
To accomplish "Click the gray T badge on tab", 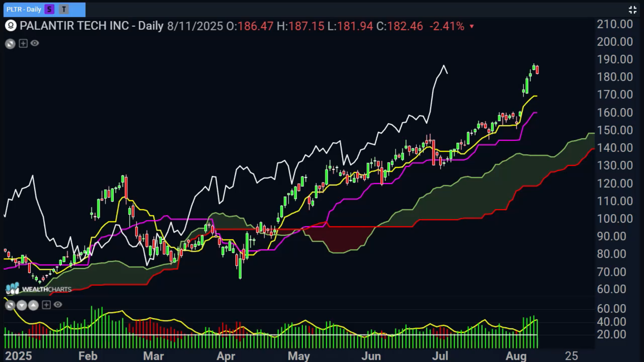I will (64, 9).
